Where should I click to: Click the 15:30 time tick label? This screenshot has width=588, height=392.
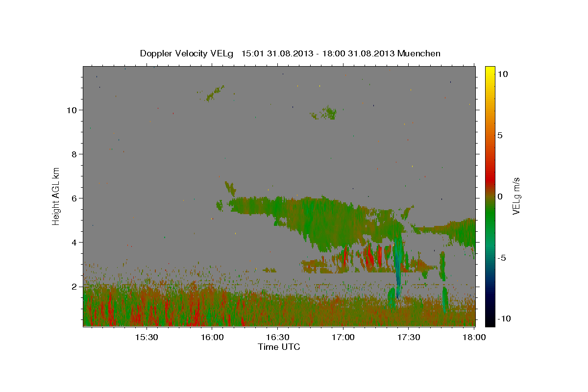tap(147, 338)
